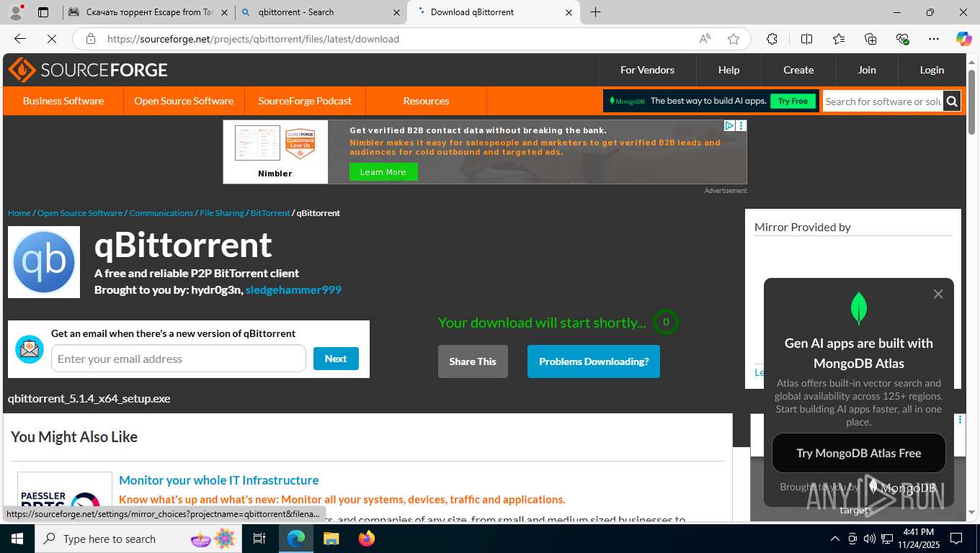Add page to favorites star icon
The image size is (980, 553).
pos(734,39)
